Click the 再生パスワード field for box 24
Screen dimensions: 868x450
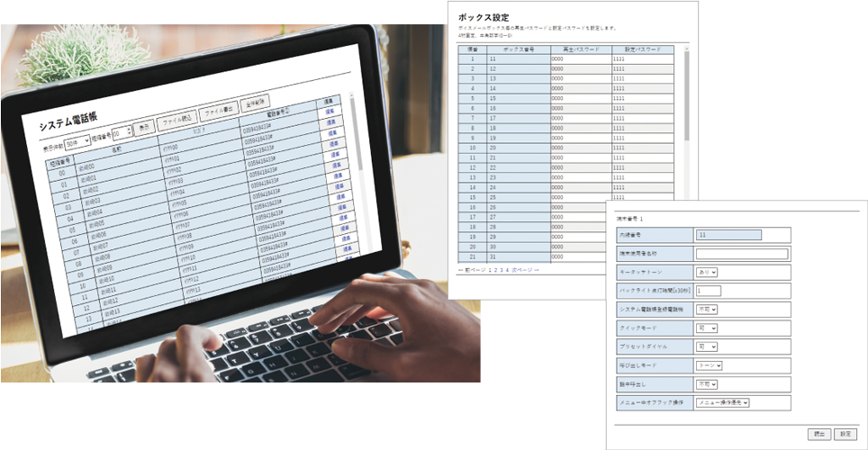click(x=581, y=187)
